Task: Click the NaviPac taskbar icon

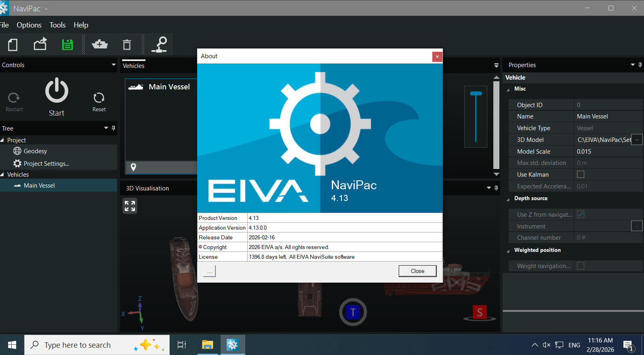Action: click(x=232, y=345)
